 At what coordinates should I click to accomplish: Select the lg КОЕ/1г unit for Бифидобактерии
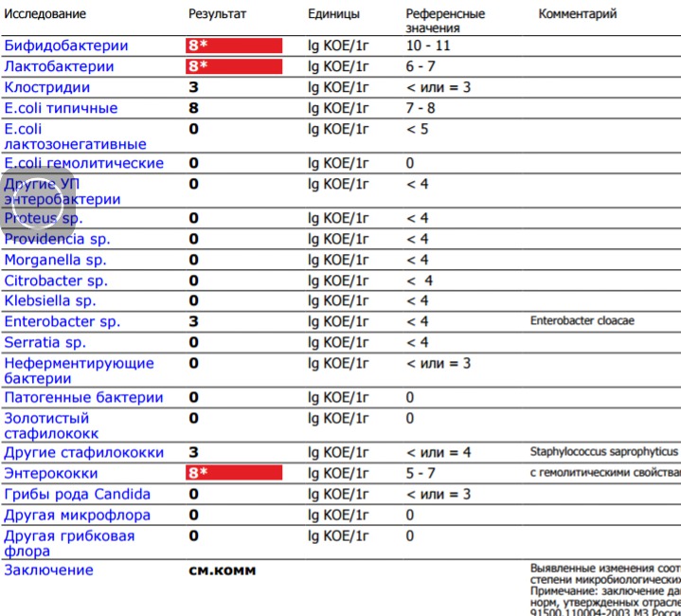pos(338,45)
